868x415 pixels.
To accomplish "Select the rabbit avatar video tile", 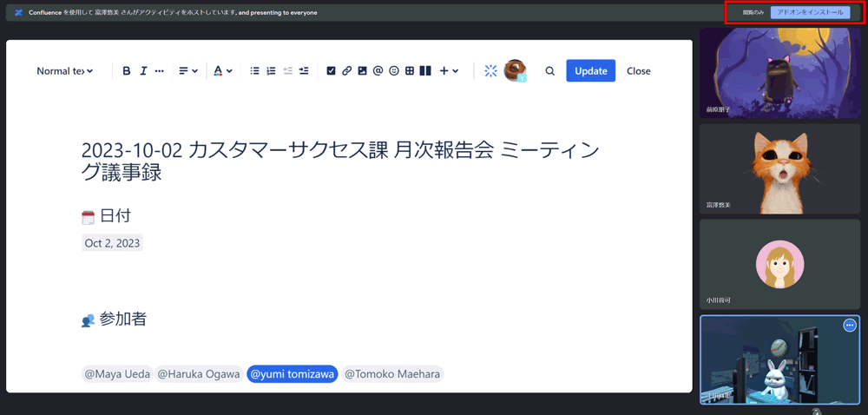I will (x=780, y=360).
